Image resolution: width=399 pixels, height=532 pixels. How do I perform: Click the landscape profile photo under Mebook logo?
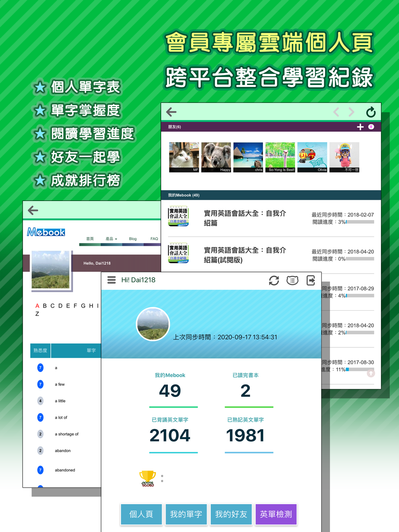pos(51,270)
